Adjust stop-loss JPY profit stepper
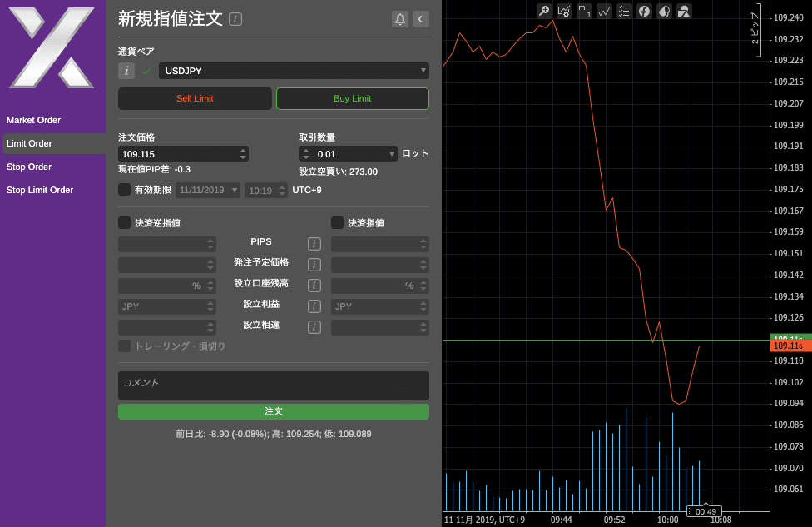Screen dimensions: 812x527 point(210,306)
